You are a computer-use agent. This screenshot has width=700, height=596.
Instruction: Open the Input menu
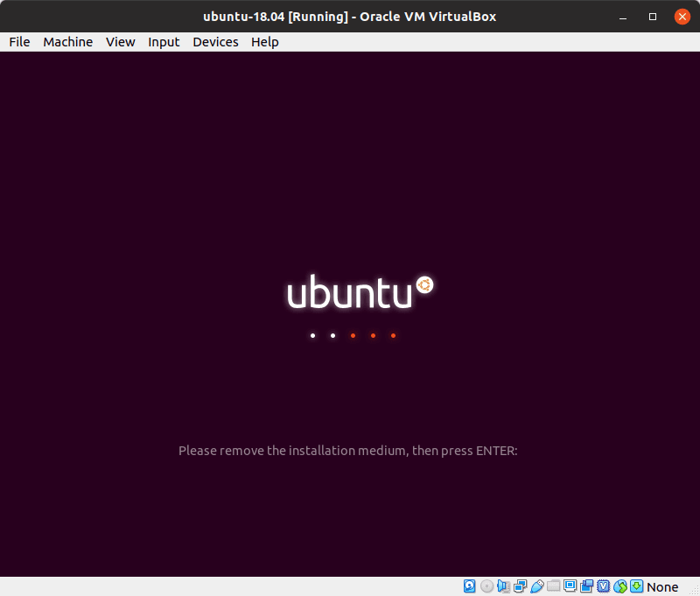pyautogui.click(x=164, y=42)
